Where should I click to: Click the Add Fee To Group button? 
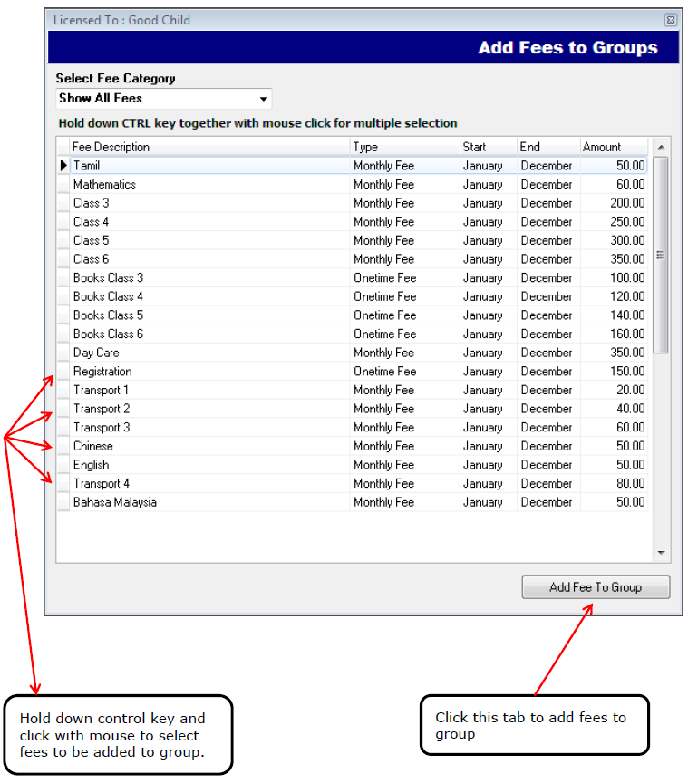point(596,587)
